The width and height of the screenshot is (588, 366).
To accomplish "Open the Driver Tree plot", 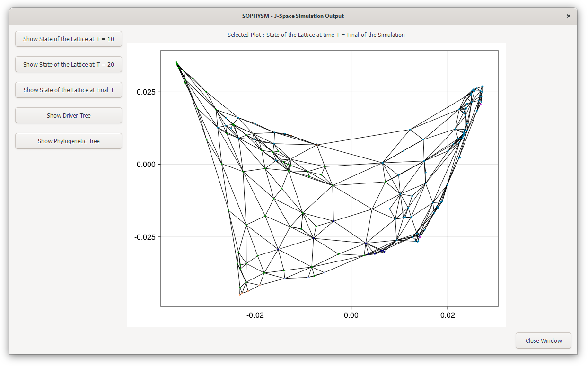I will 69,115.
